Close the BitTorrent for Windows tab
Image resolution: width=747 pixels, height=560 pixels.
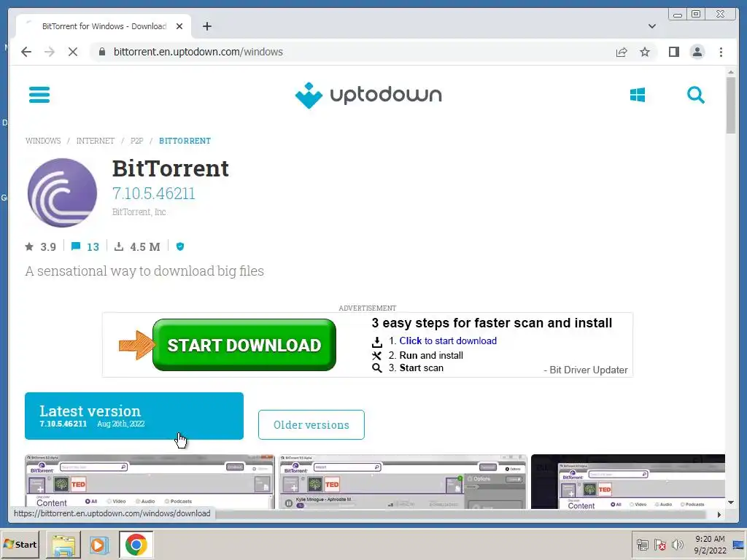tap(179, 26)
